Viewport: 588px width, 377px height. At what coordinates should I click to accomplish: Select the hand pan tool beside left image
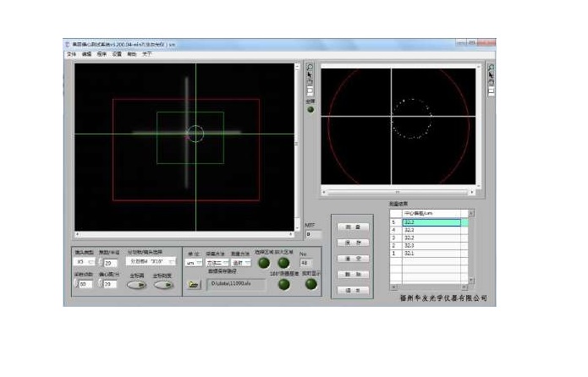[310, 82]
